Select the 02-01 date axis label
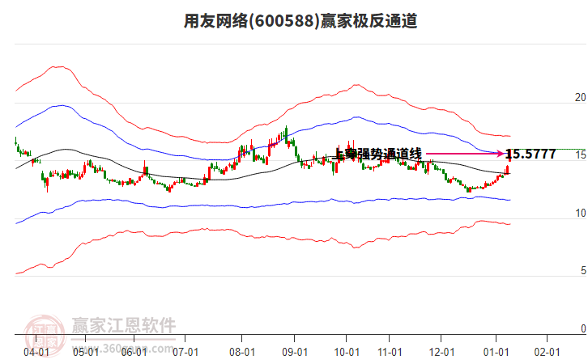Viewport: 588px width, 364px height. coord(548,352)
